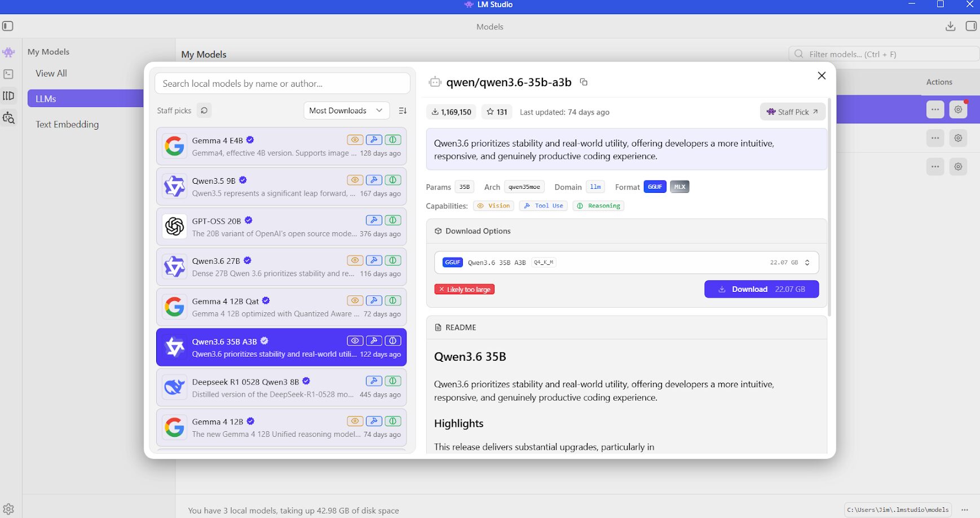Viewport: 980px width, 518px height.
Task: Open settings gear for the highlighted model row
Action: pyautogui.click(x=958, y=109)
